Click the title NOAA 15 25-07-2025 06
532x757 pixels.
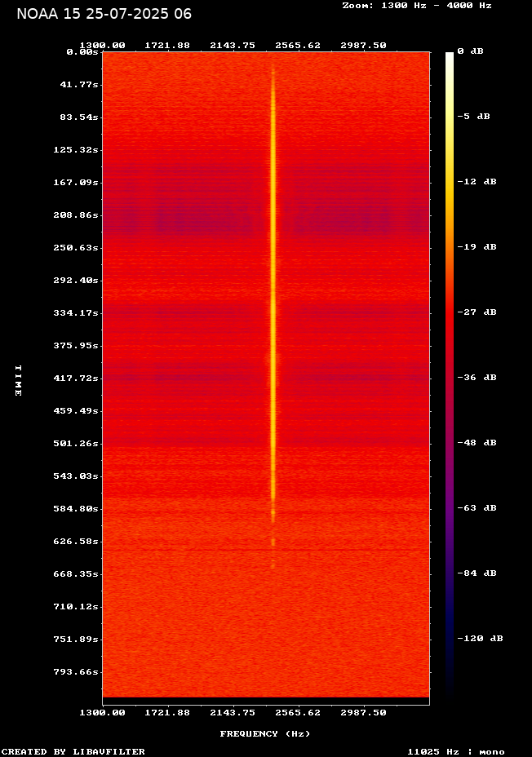tap(104, 14)
